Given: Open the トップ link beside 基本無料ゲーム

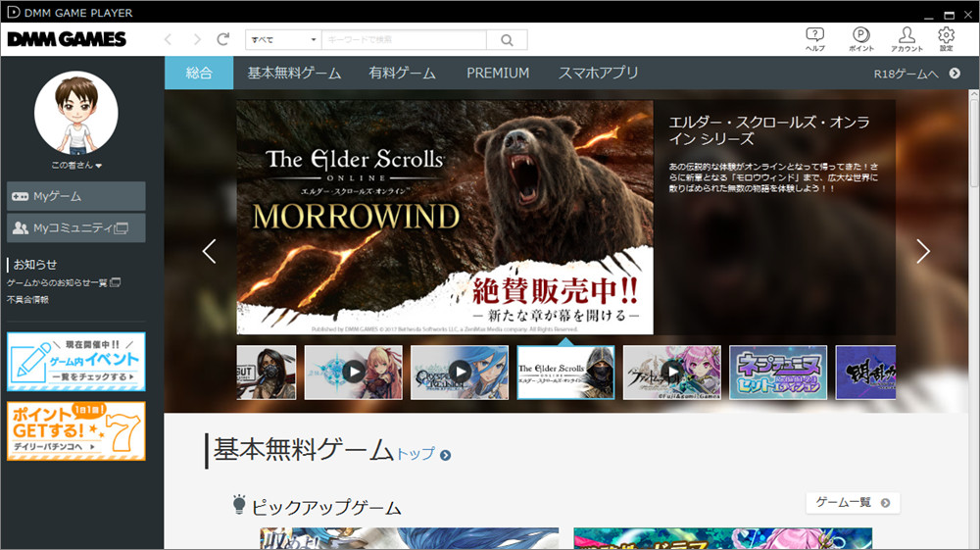Looking at the screenshot, I should coord(416,454).
